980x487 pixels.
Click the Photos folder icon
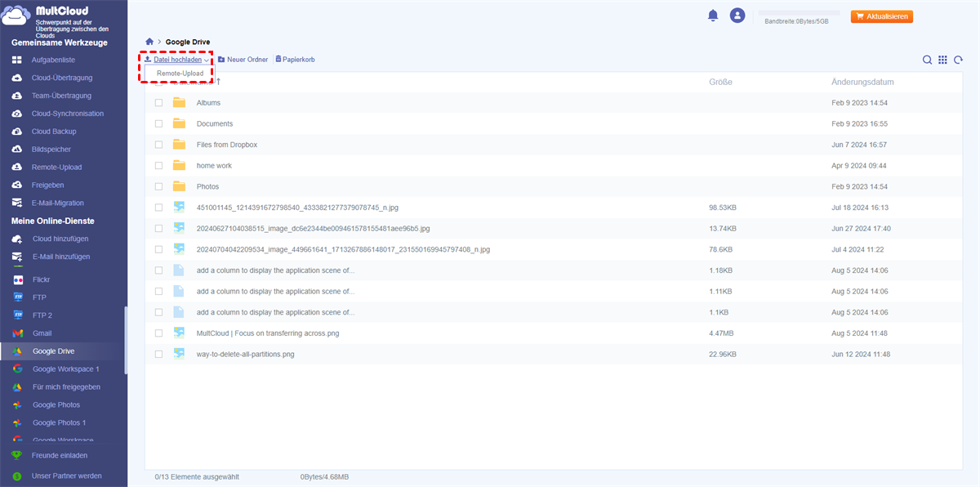pos(179,186)
